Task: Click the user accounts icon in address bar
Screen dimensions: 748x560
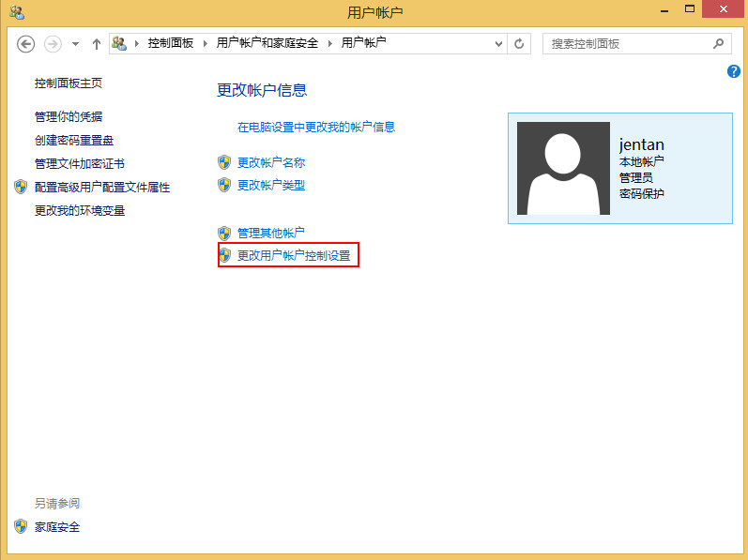Action: 119,43
